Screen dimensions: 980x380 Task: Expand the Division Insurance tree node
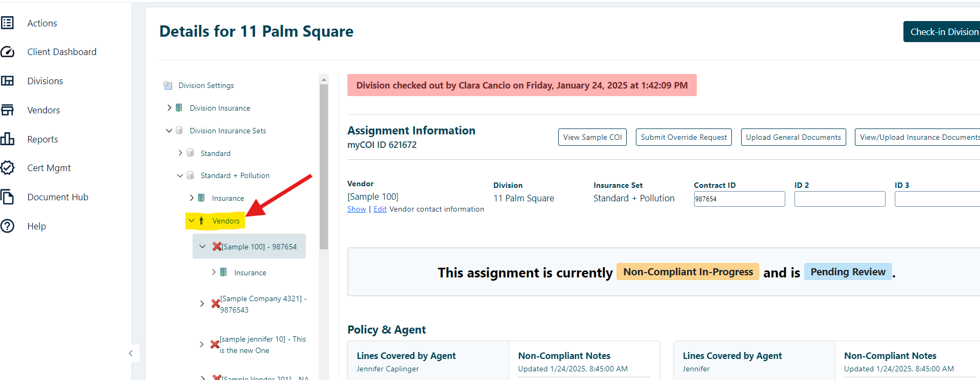[169, 108]
